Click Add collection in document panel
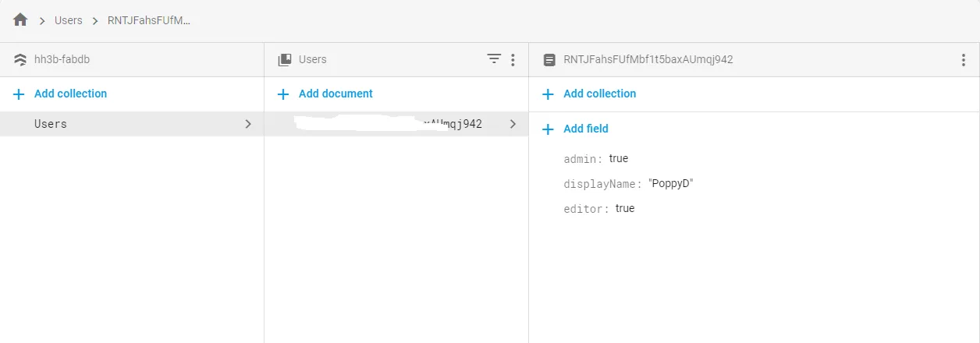The width and height of the screenshot is (980, 343). (599, 94)
